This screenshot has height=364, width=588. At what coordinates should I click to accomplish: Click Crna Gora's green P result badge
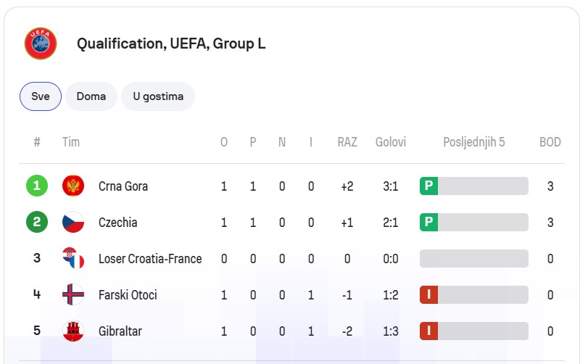[x=428, y=186]
